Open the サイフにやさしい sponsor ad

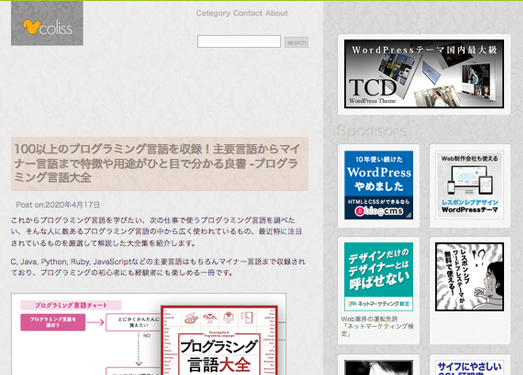pyautogui.click(x=470, y=368)
